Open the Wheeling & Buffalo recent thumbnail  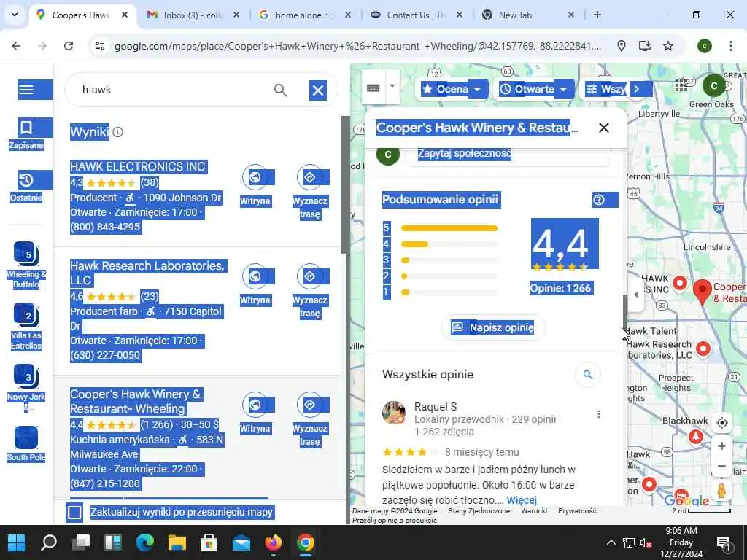(x=26, y=253)
